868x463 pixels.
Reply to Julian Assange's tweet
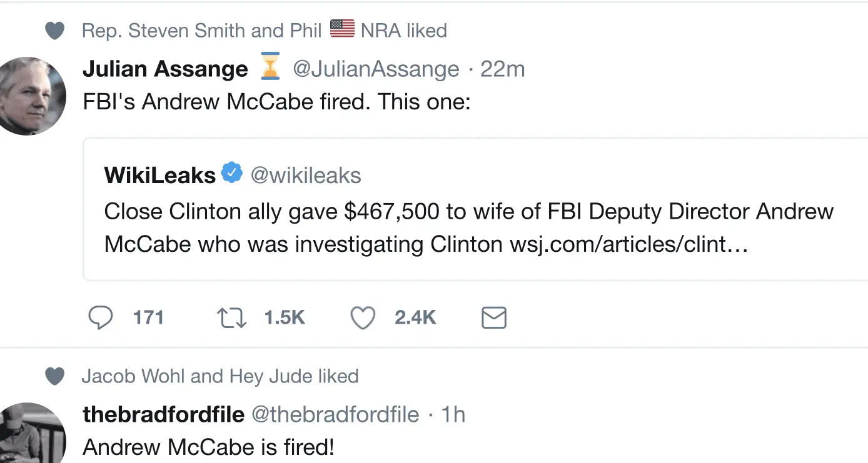[x=101, y=318]
